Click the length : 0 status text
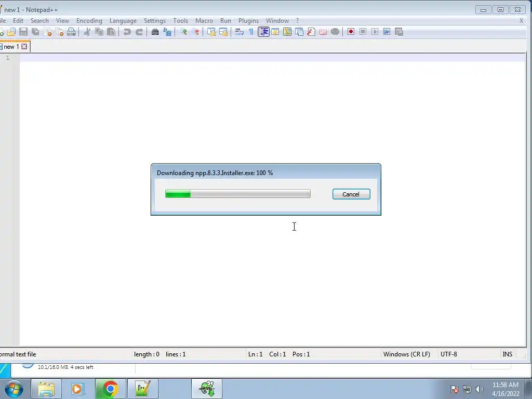The width and height of the screenshot is (532, 399). click(147, 354)
